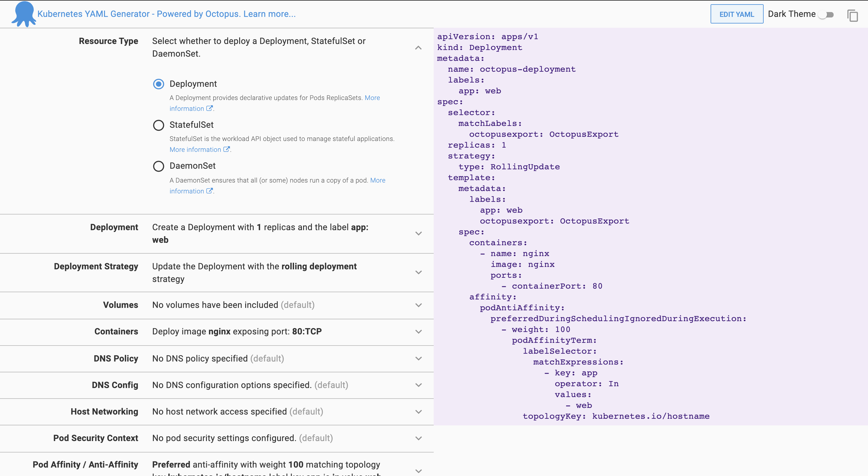Expand the DNS Config section
868x476 pixels.
point(419,385)
